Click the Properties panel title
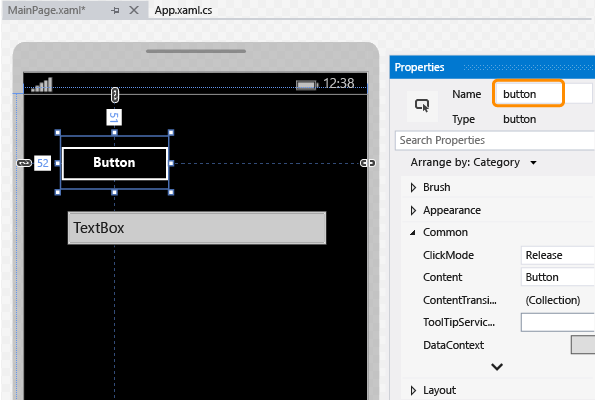 pyautogui.click(x=419, y=68)
